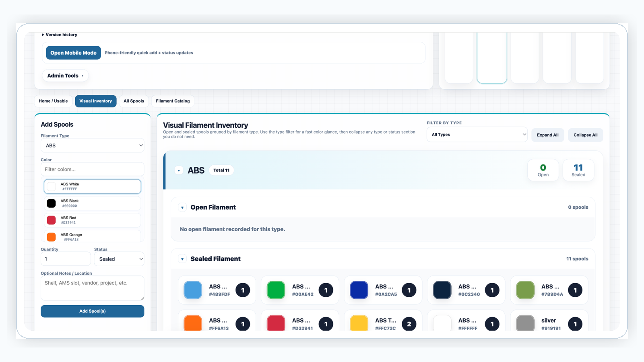The image size is (644, 362).
Task: Select ABS Black color option
Action: (x=93, y=203)
